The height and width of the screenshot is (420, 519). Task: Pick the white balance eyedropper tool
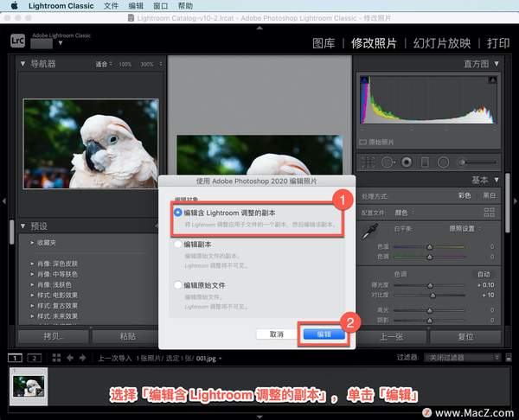pos(370,230)
